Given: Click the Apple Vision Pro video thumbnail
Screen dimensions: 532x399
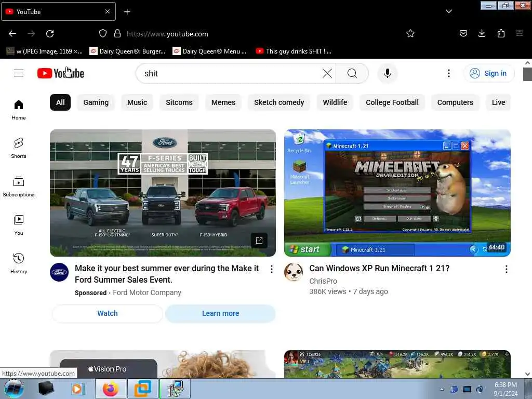Looking at the screenshot, I should click(163, 364).
